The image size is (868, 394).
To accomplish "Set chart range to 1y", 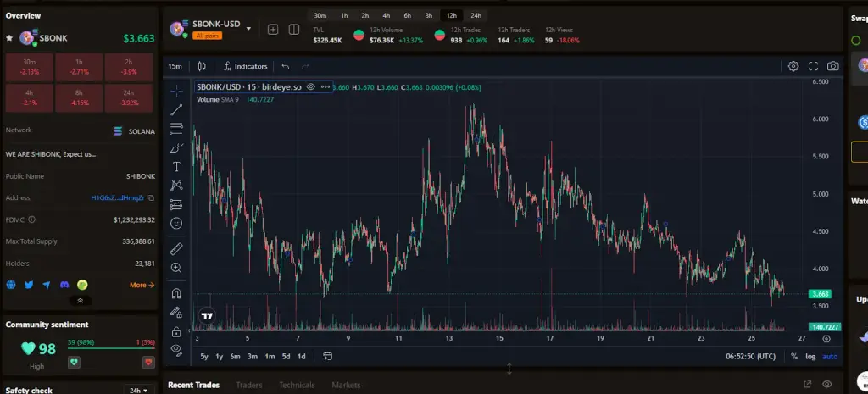I will [x=220, y=357].
